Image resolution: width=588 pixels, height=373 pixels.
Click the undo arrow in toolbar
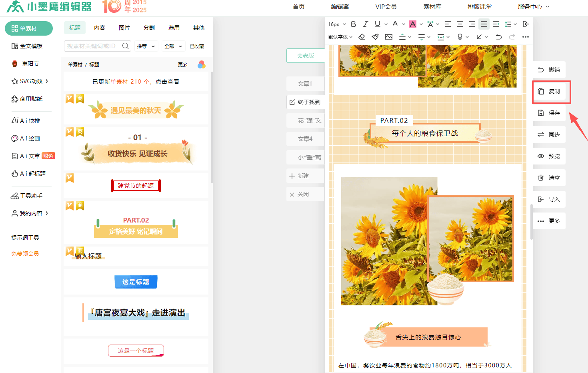tap(498, 37)
